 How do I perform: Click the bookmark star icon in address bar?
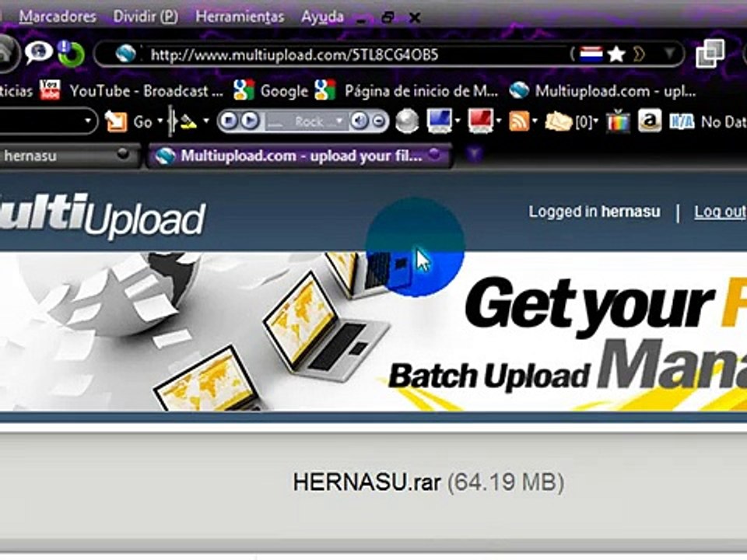pos(616,54)
